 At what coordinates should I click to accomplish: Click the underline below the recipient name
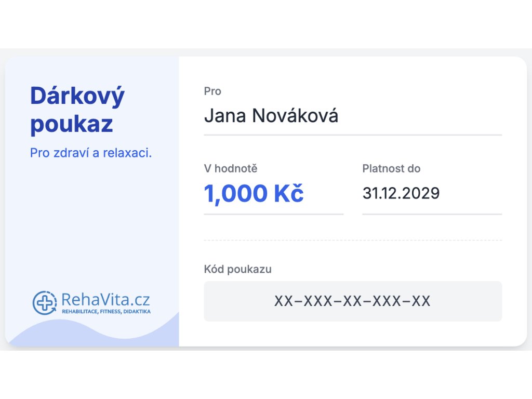point(353,135)
